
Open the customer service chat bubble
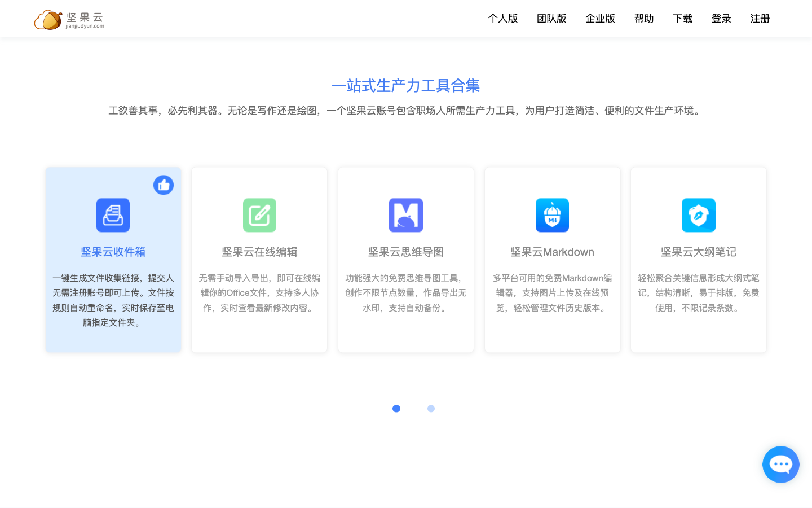780,464
